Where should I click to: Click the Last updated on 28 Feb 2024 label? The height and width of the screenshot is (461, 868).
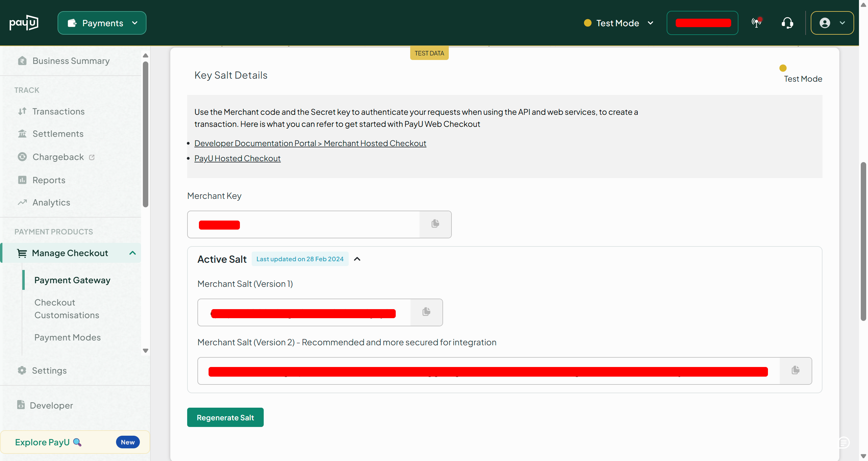(x=300, y=259)
